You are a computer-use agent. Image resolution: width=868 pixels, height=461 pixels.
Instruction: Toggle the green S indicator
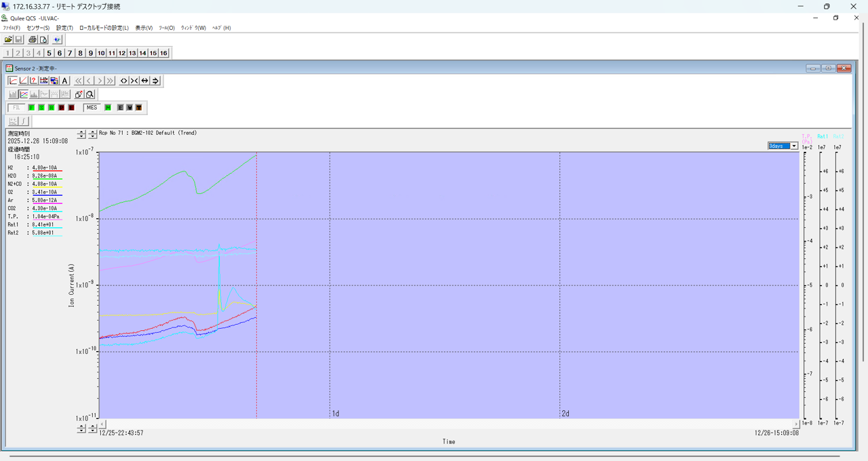point(41,108)
